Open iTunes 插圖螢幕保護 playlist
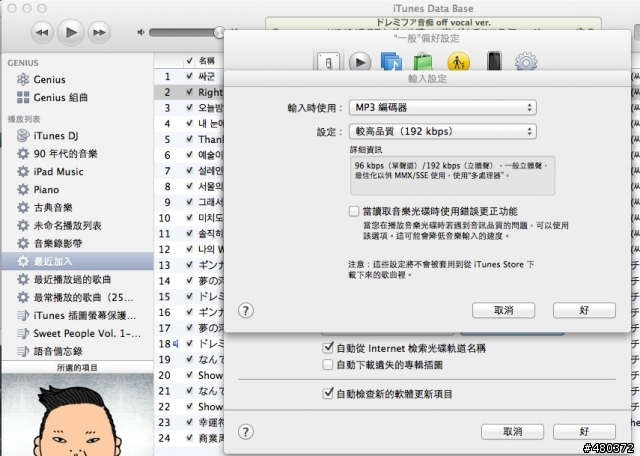Viewport: 640px width, 456px height. (78, 315)
